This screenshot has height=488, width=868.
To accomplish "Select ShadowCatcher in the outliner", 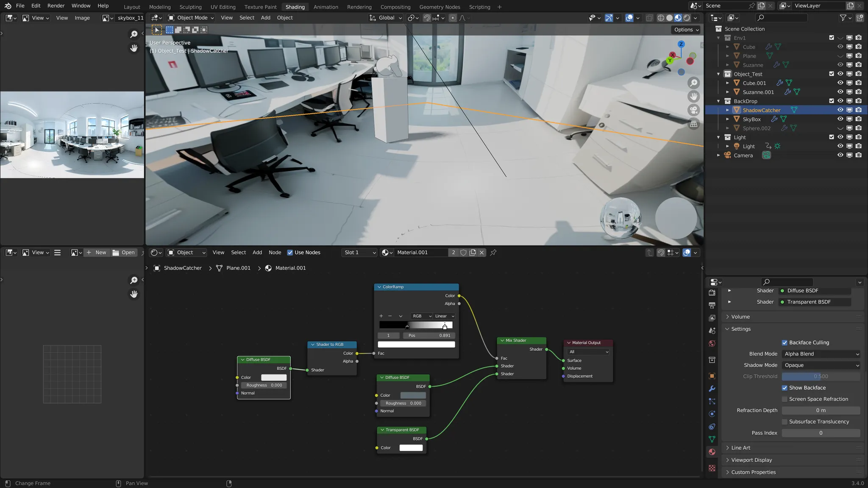I will (x=761, y=110).
